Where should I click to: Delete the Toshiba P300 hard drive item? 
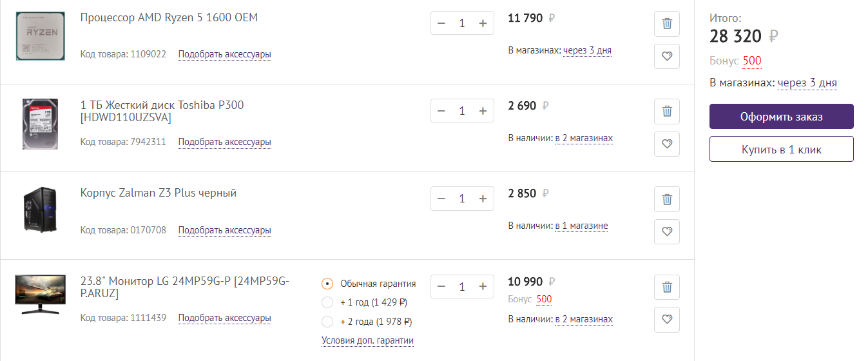(667, 112)
